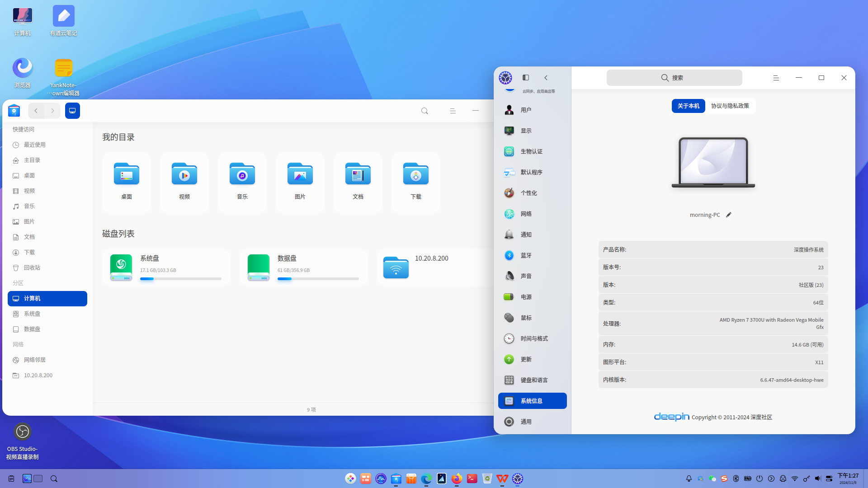Open the 音乐 folder in 我的目录
The height and width of the screenshot is (488, 868).
coord(242,183)
